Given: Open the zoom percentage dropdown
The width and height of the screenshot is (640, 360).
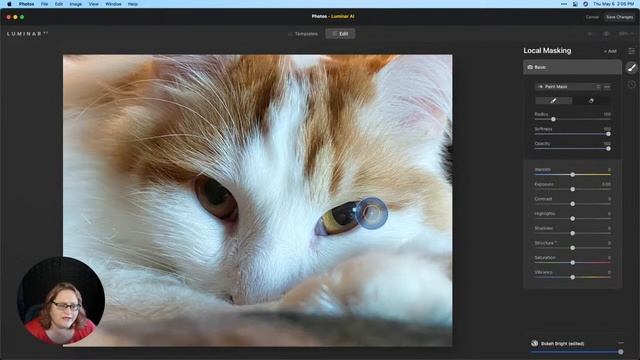Looking at the screenshot, I should pyautogui.click(x=626, y=34).
